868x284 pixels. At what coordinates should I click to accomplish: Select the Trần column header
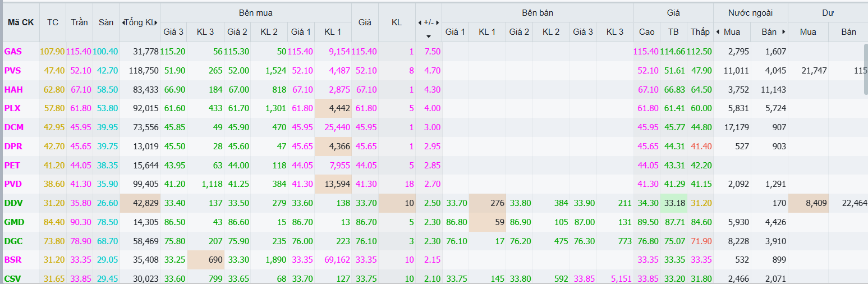pos(79,22)
